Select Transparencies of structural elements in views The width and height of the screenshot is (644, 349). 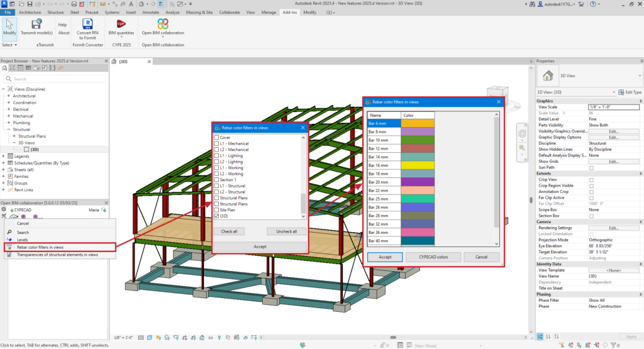60,255
